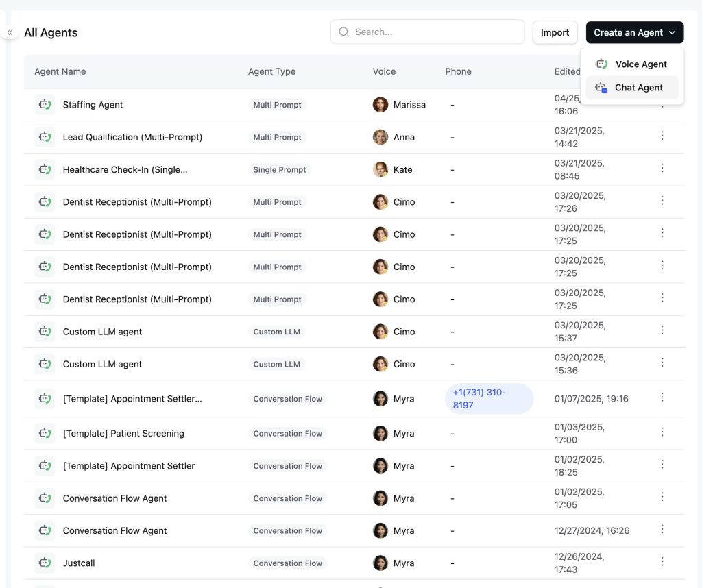Click the Justcall agent icon
The width and height of the screenshot is (702, 588).
pos(44,563)
